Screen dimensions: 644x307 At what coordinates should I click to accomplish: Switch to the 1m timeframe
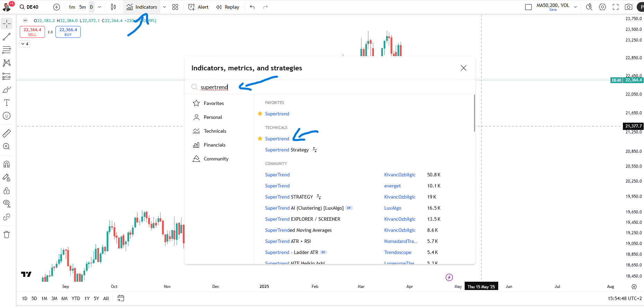click(72, 7)
